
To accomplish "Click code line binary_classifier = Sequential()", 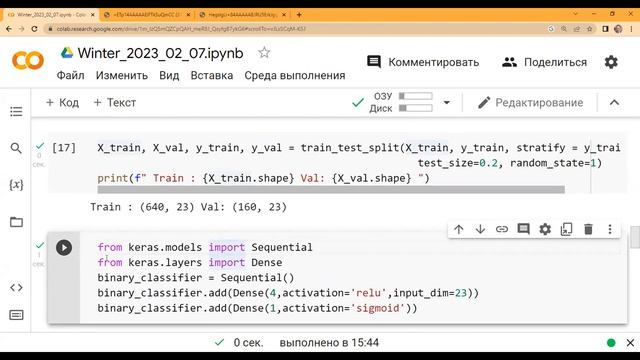I will [196, 278].
